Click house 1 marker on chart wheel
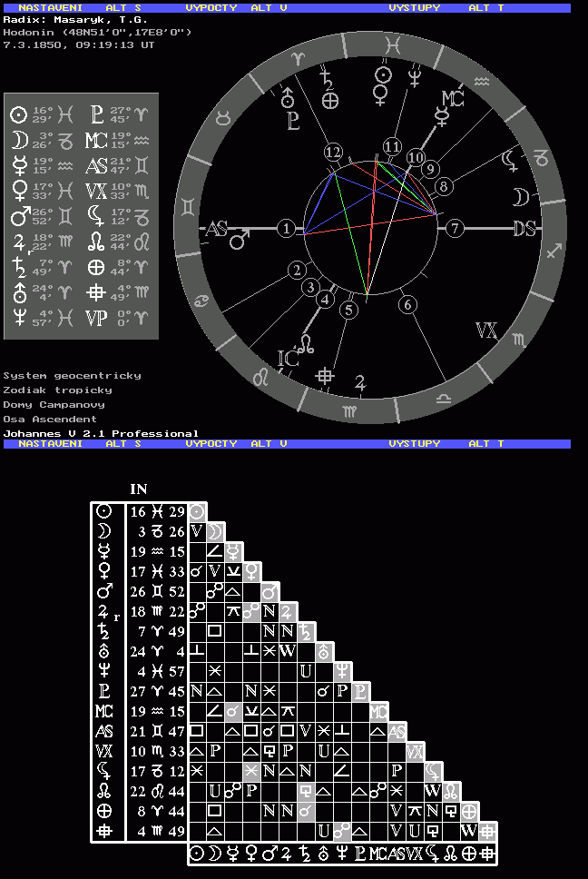This screenshot has height=879, width=588. [x=287, y=229]
